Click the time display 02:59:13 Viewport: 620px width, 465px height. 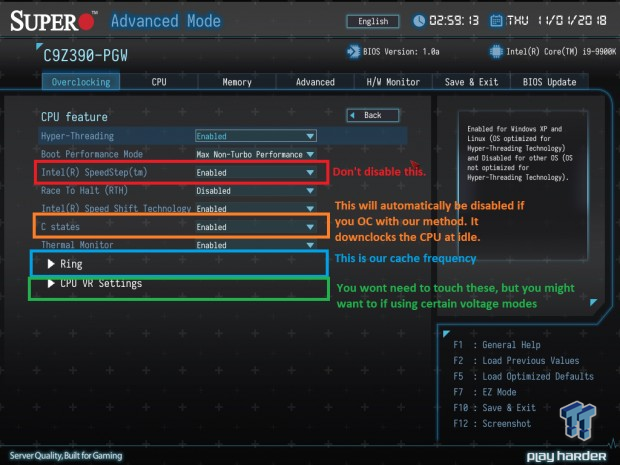[x=454, y=21]
